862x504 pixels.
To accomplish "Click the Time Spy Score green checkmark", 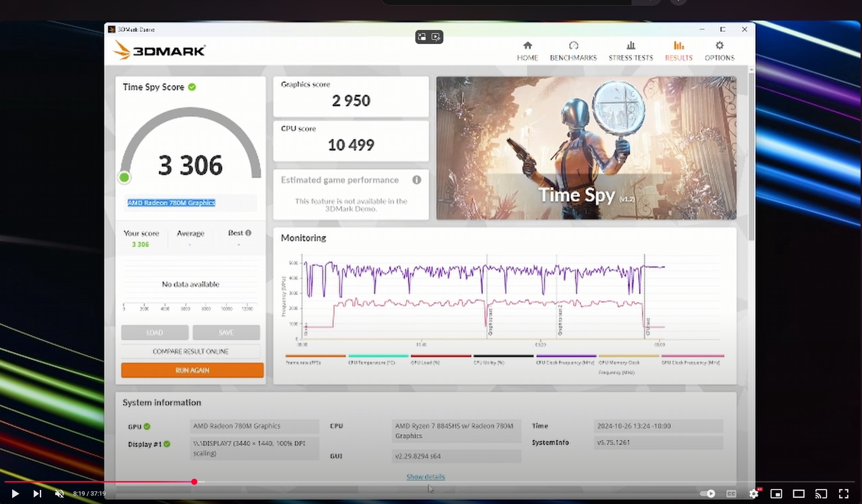I will (192, 87).
